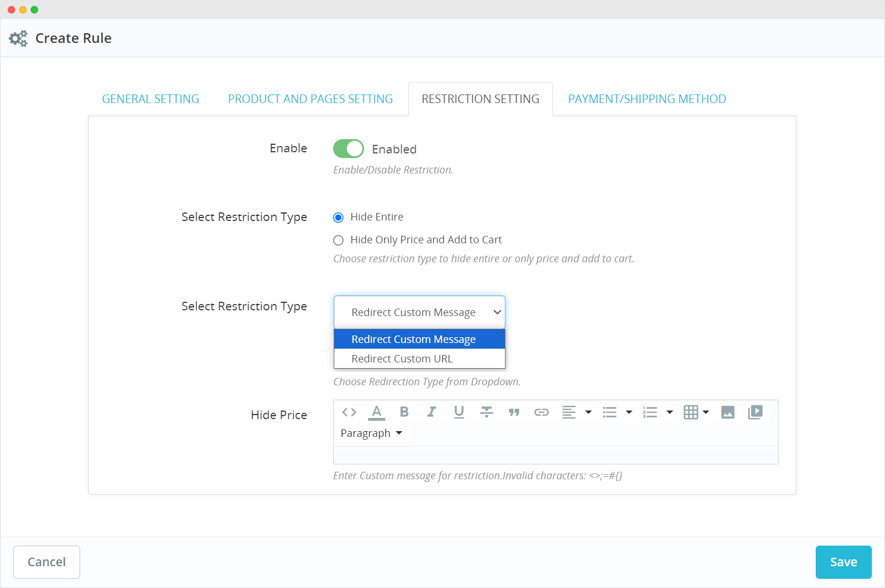Apply bold formatting in the editor
Image resolution: width=885 pixels, height=588 pixels.
tap(404, 412)
